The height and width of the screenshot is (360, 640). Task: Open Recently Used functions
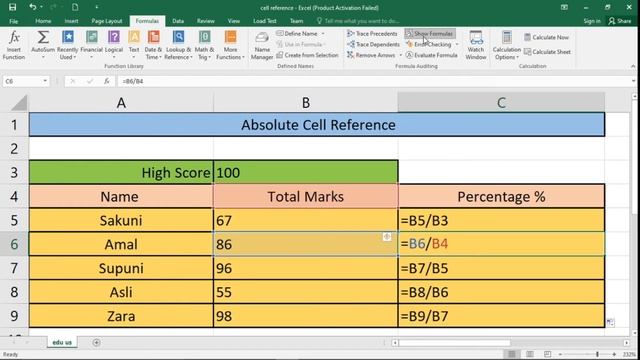point(67,45)
